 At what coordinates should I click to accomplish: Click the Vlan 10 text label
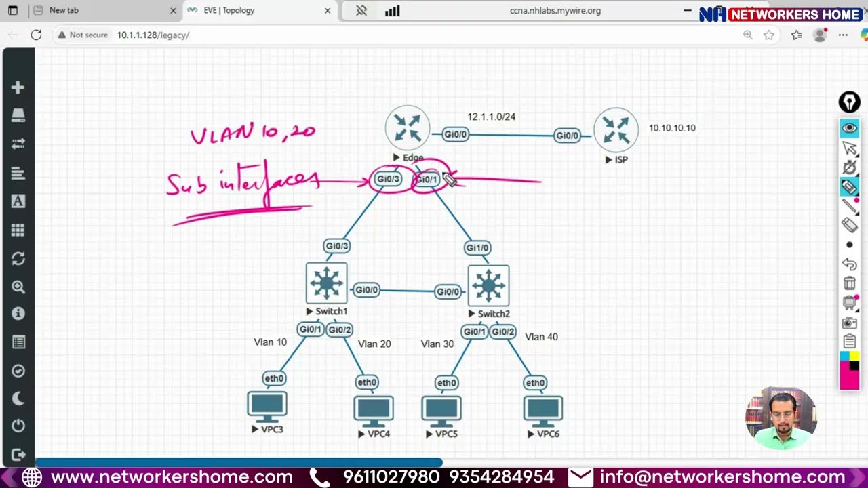pos(270,342)
